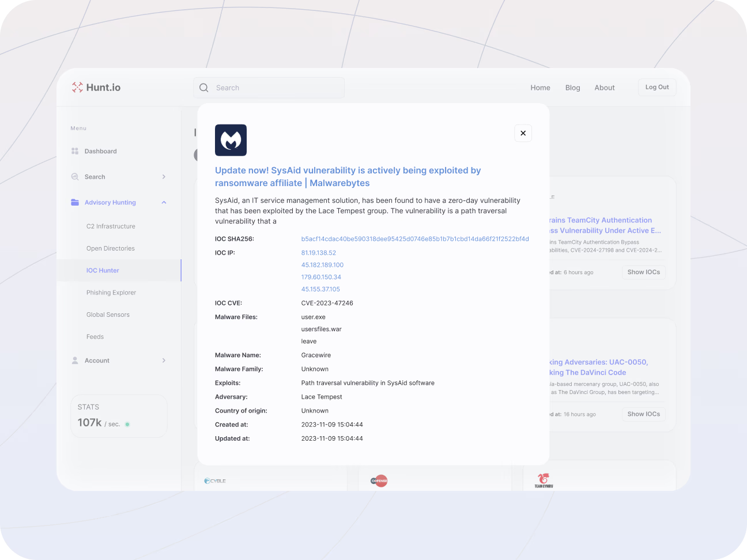Viewport: 747px width, 560px height.
Task: Click the Malwarebytes logo in modal
Action: tap(231, 140)
